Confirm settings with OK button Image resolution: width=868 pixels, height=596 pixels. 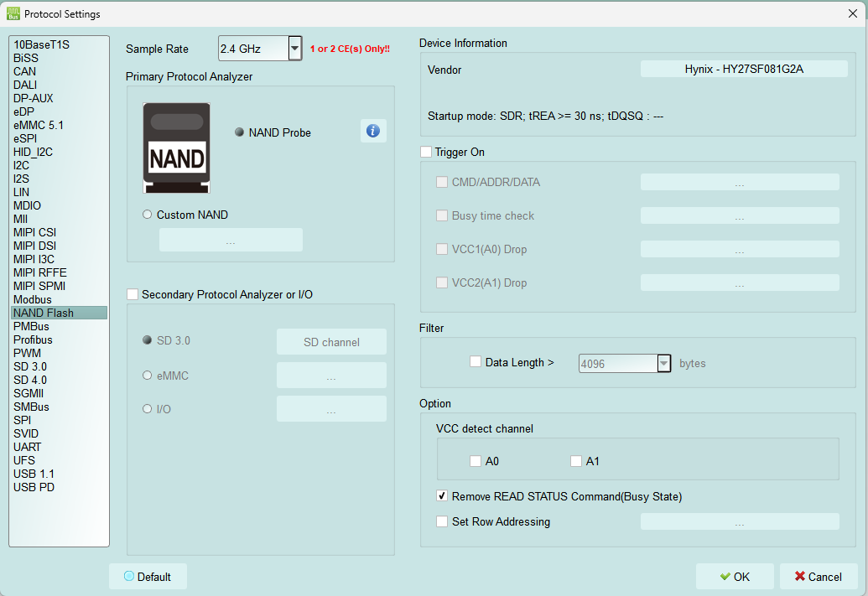point(735,577)
